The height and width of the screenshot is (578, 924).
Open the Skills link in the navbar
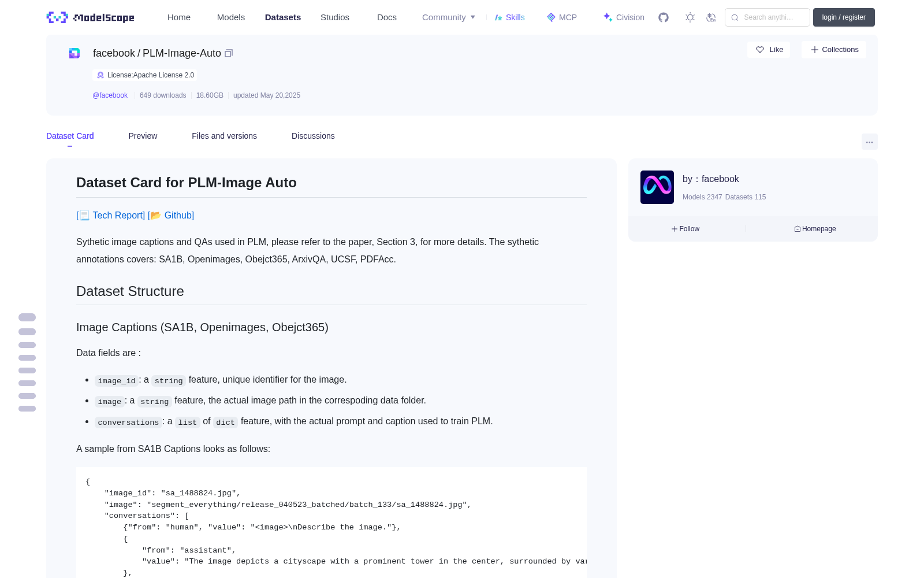(x=510, y=17)
